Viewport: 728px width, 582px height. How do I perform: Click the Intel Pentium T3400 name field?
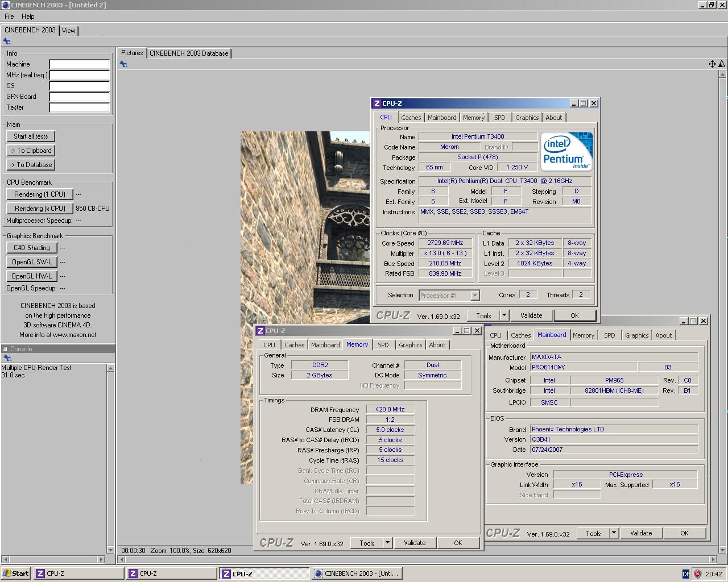click(478, 136)
